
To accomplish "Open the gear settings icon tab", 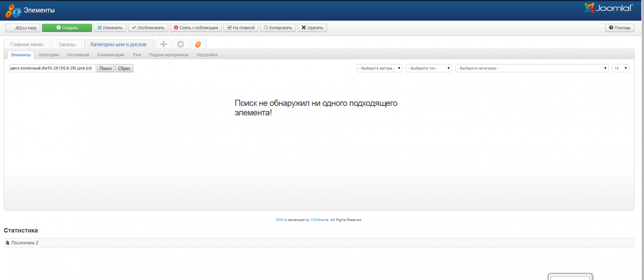I will pos(181,44).
